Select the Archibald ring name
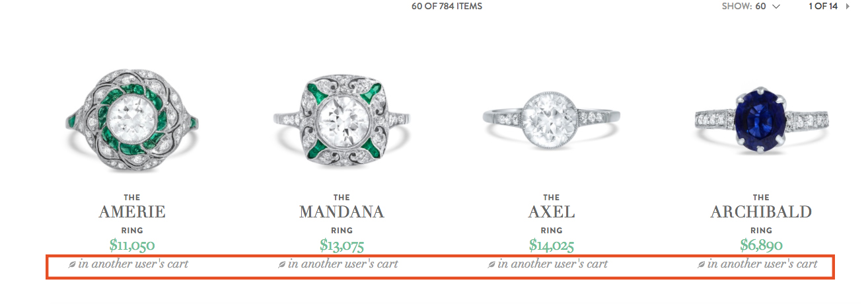The width and height of the screenshot is (868, 304). coord(761,212)
